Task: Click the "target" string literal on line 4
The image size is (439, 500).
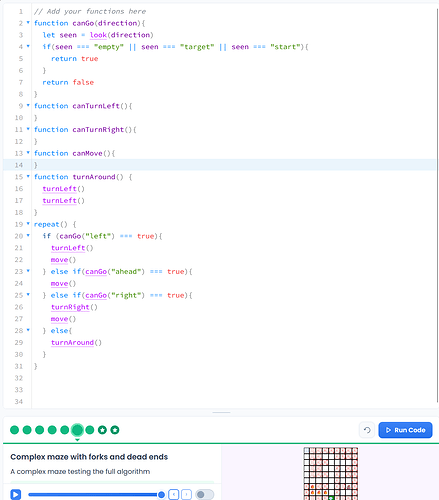Action: tap(197, 47)
